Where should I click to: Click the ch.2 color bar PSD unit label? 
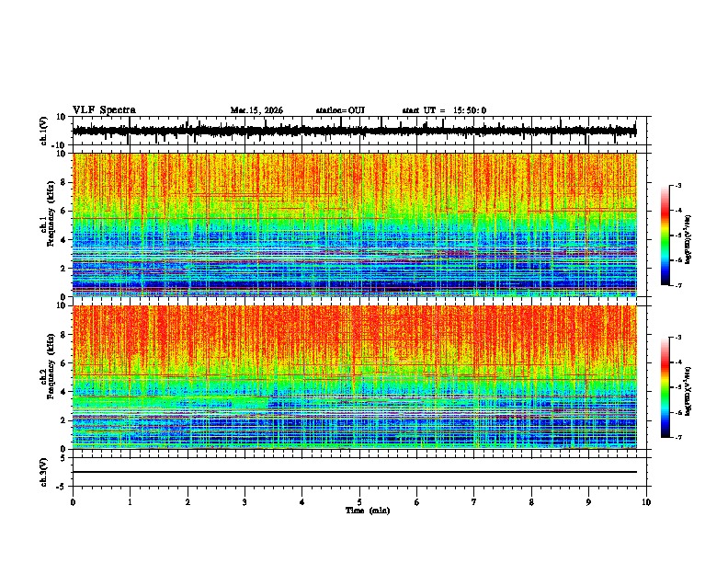pyautogui.click(x=688, y=392)
